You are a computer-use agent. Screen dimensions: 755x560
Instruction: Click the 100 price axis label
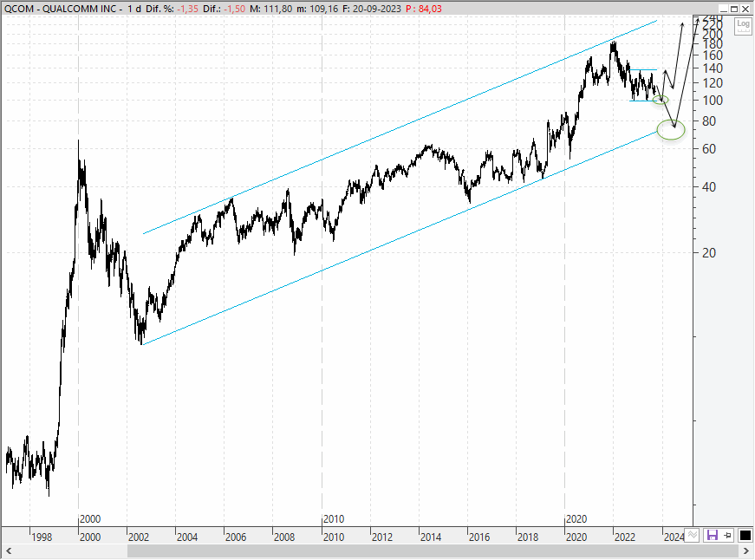coord(713,101)
